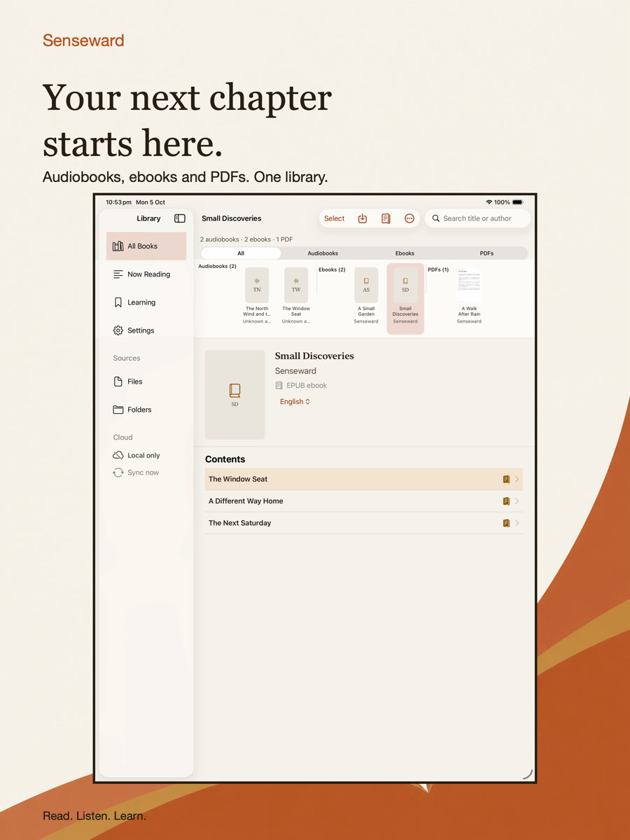Viewport: 630px width, 840px height.
Task: Click the Folders icon in sidebar
Action: 118,409
